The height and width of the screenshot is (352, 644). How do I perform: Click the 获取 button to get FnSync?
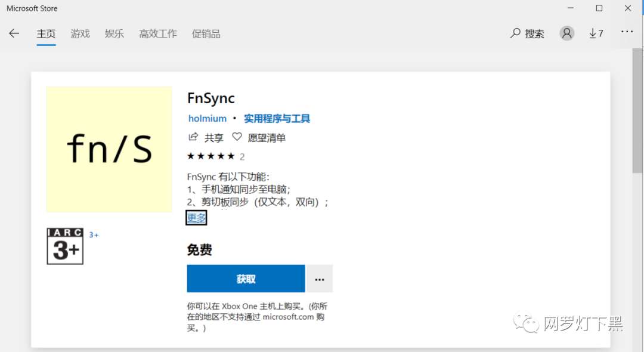[x=246, y=279]
